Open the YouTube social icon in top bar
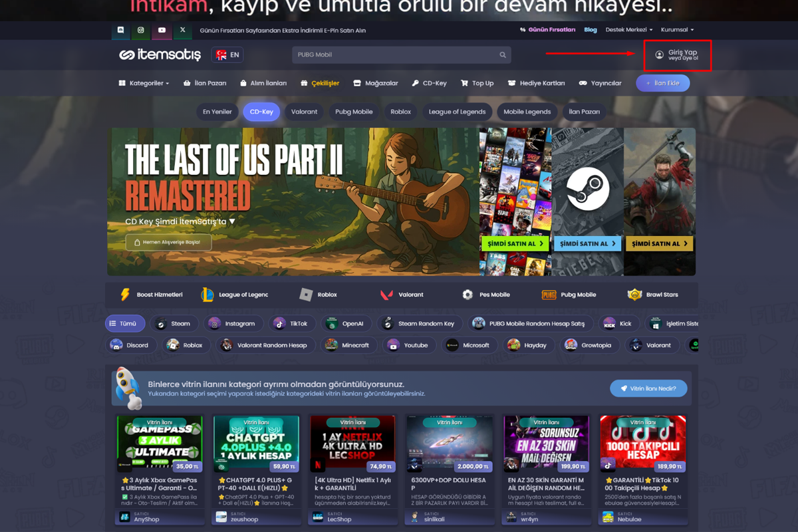This screenshot has width=798, height=532. 162,30
